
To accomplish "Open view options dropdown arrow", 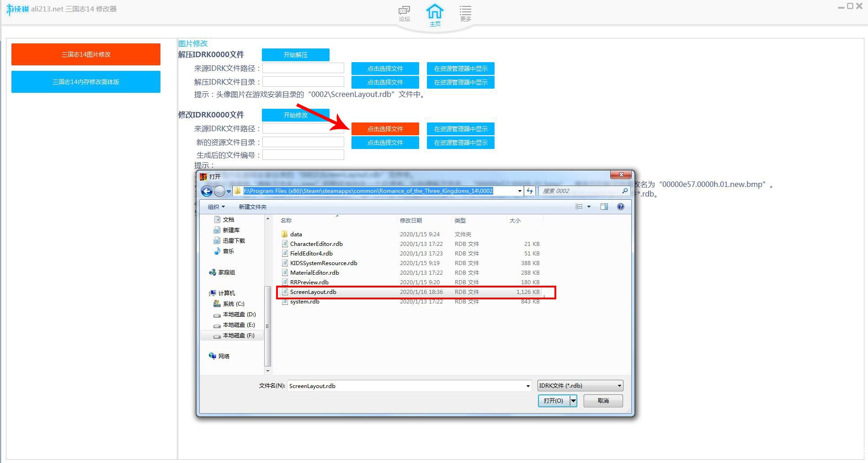I will click(x=589, y=207).
